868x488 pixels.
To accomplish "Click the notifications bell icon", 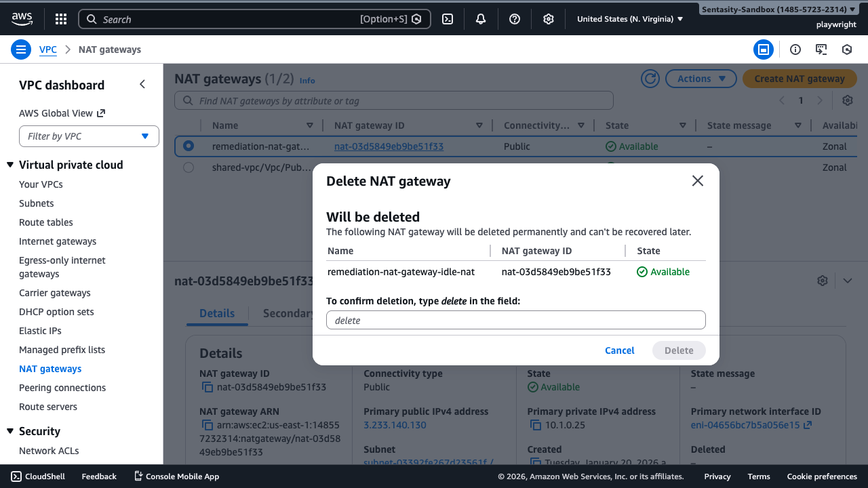I will [x=481, y=18].
